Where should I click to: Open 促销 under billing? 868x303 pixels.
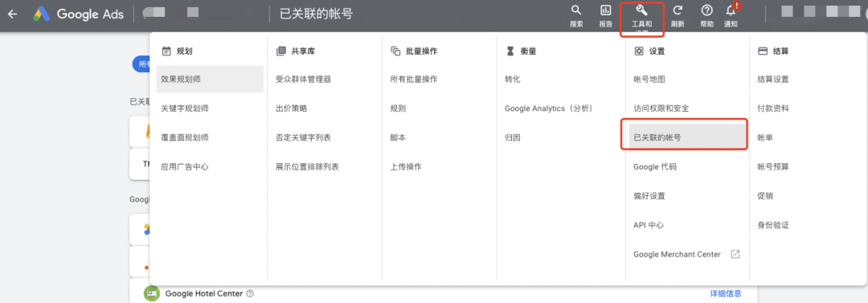tap(765, 196)
